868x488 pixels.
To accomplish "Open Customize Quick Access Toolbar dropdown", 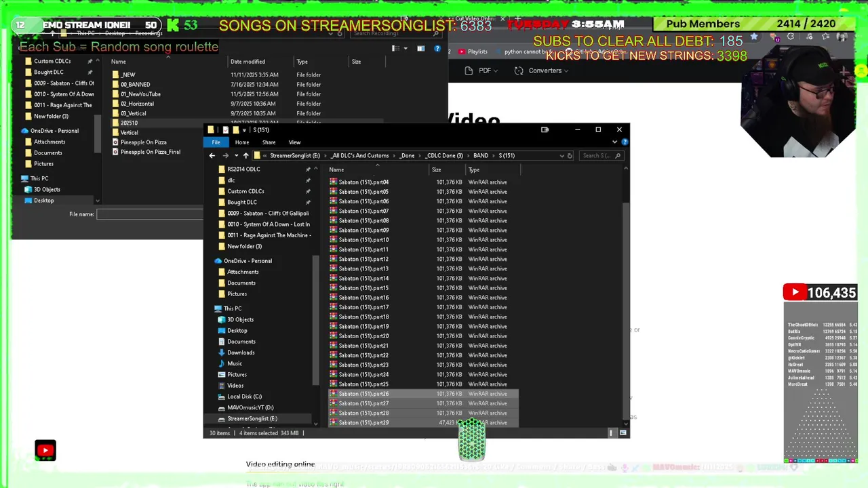I will coord(244,130).
